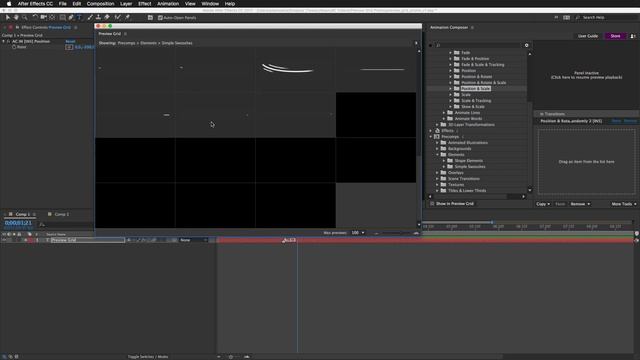Open the Animation Composer Store
640x360 pixels.
[x=616, y=36]
